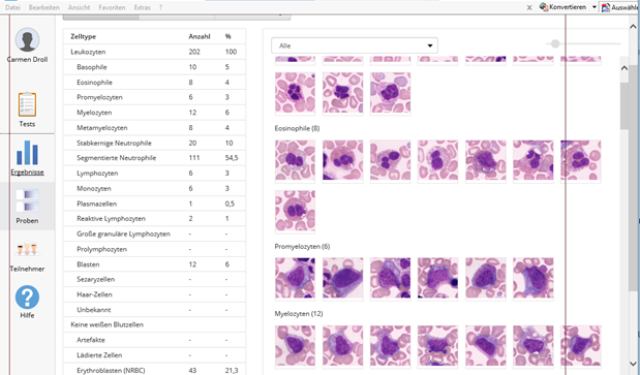Viewport: 640px width, 375px height.
Task: Open the Proben sidebar icon
Action: pos(27,201)
